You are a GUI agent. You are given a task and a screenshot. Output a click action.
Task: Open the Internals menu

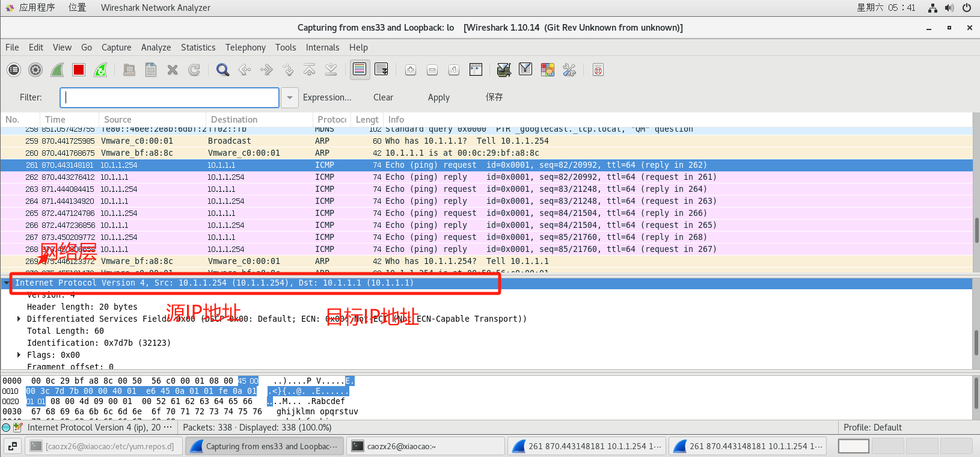[x=322, y=48]
